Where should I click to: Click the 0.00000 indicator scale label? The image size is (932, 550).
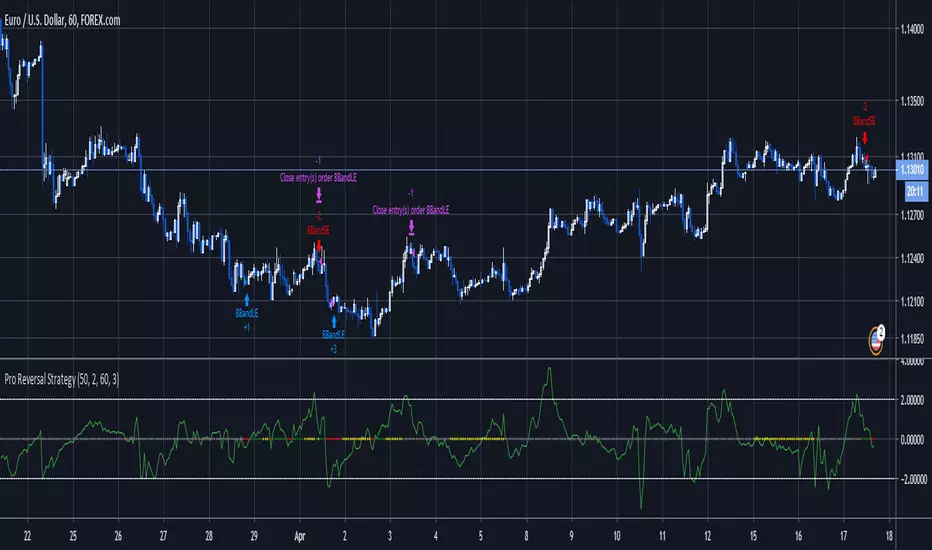912,439
